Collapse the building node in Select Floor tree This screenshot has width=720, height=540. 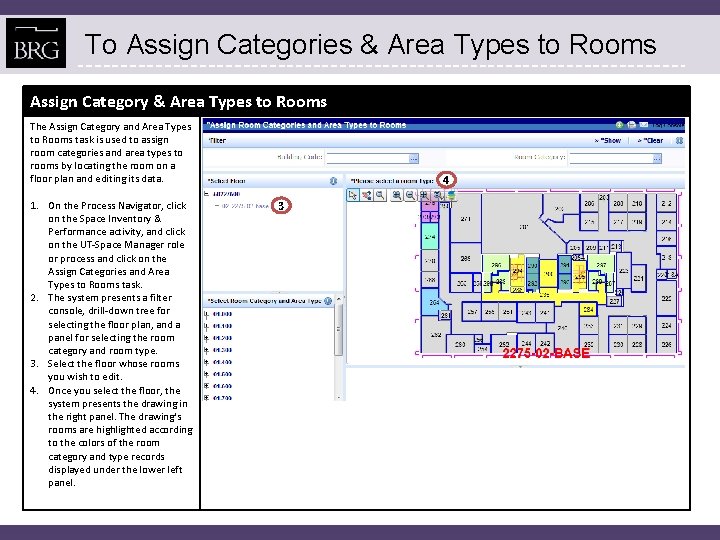(207, 194)
